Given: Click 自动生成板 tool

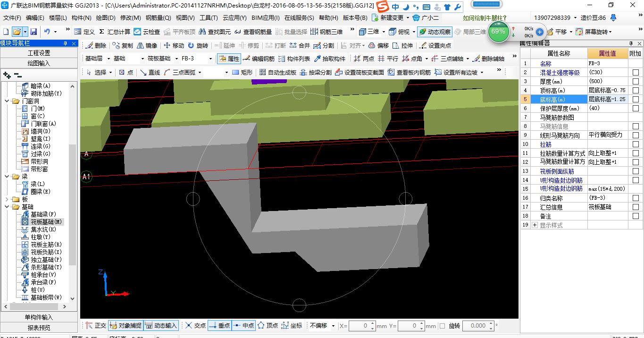Looking at the screenshot, I should (x=277, y=72).
